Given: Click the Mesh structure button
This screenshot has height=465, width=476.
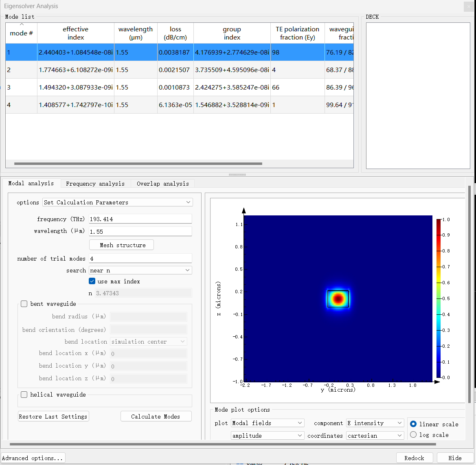Looking at the screenshot, I should point(121,245).
